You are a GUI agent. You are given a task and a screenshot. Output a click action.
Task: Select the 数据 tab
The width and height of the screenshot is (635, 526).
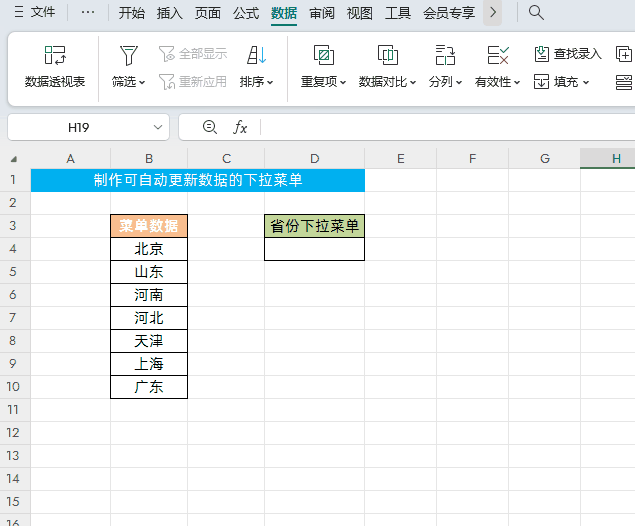[284, 13]
